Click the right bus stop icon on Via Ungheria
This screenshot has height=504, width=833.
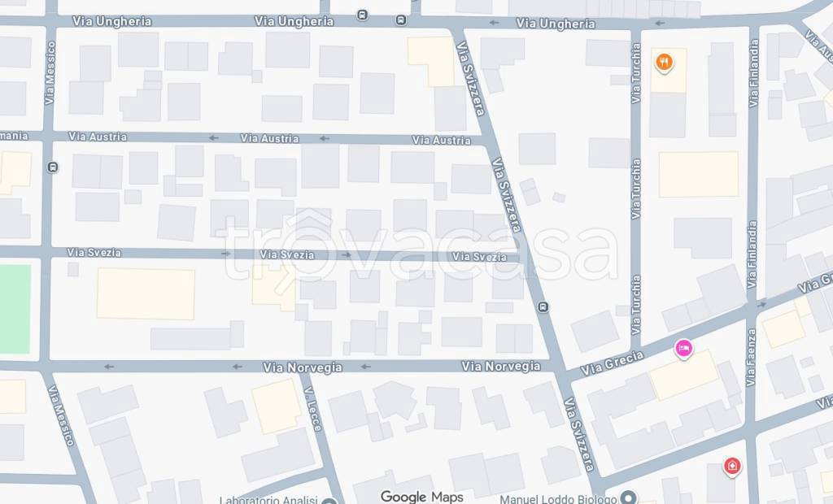(x=401, y=20)
